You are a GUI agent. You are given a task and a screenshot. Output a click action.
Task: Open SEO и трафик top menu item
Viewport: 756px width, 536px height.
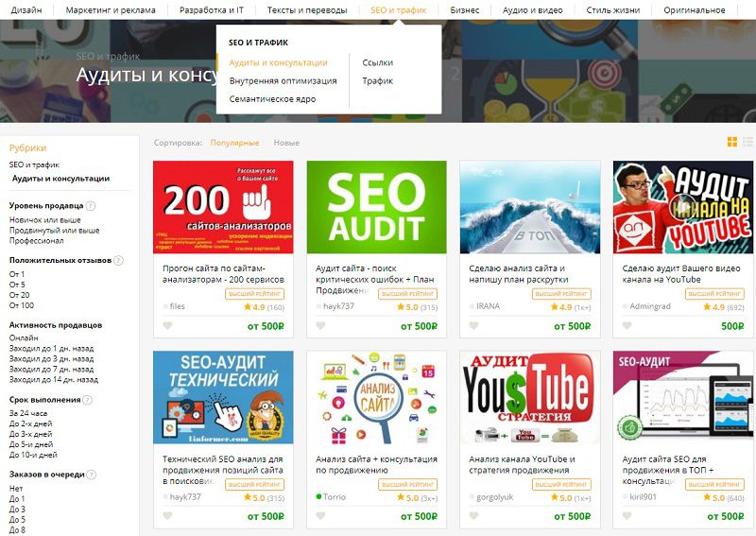(399, 9)
